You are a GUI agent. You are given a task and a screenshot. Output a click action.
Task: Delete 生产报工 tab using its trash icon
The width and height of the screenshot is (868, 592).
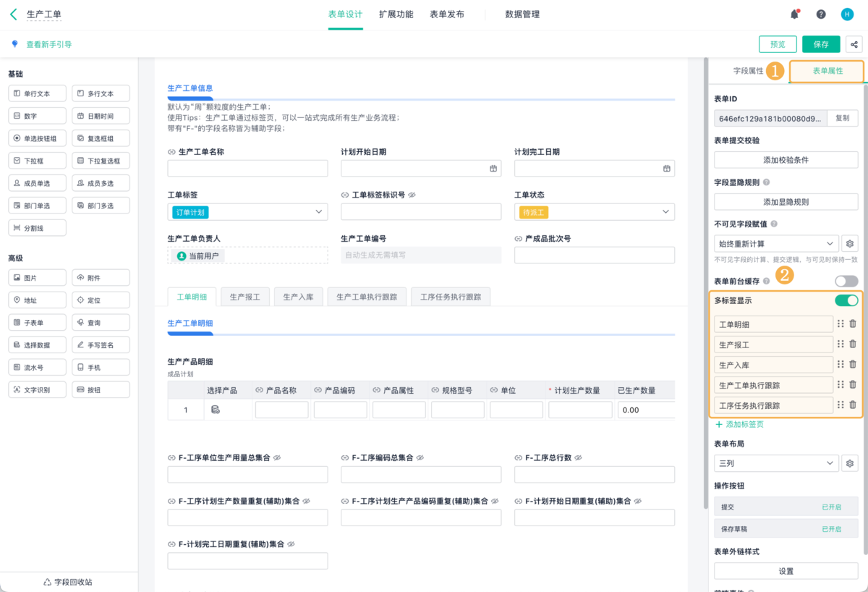pos(852,344)
